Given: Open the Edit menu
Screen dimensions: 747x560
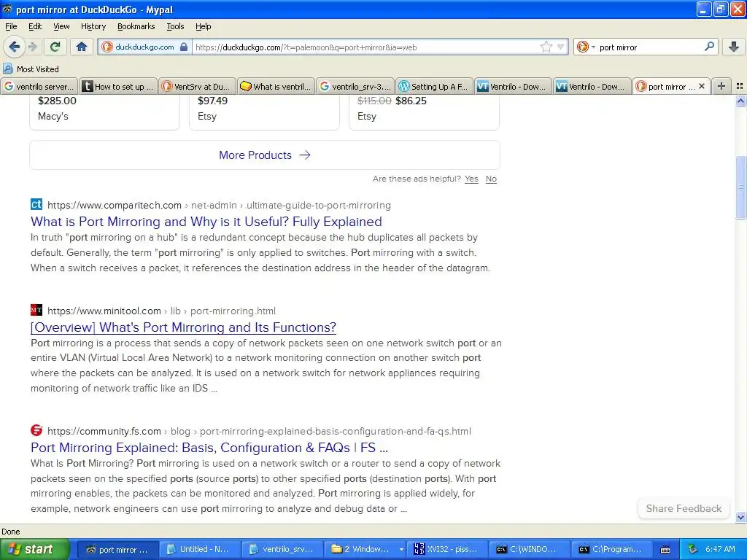Looking at the screenshot, I should point(35,26).
